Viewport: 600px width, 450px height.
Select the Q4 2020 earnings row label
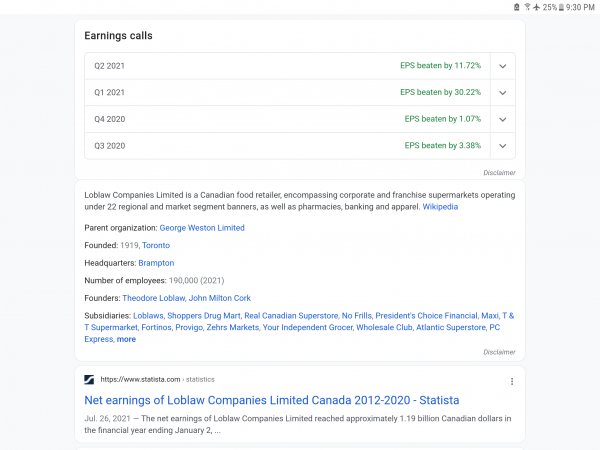point(109,119)
